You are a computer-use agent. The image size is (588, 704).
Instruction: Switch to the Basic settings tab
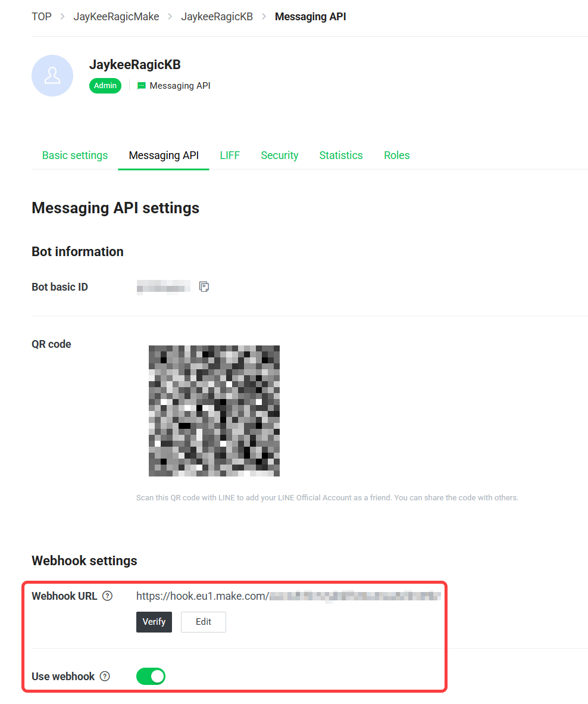pyautogui.click(x=75, y=155)
